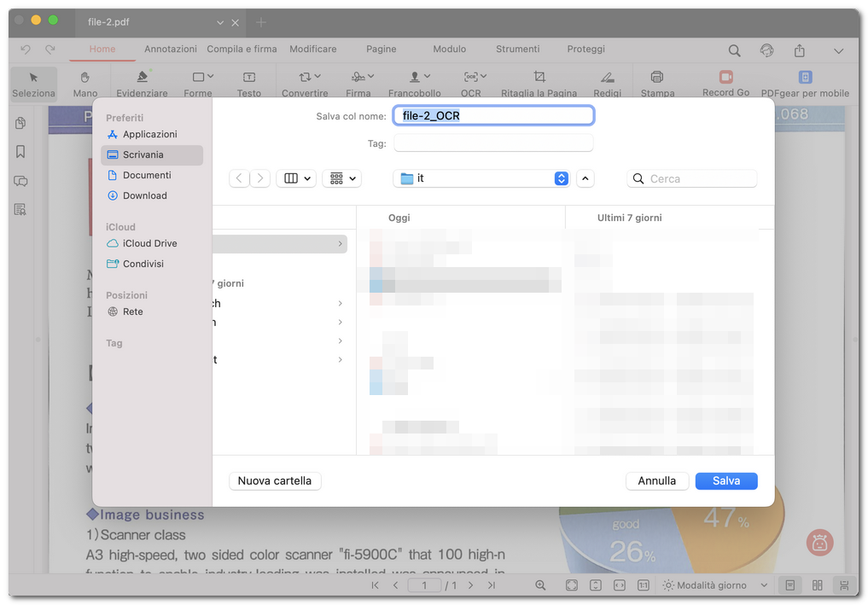Create a Nuova cartella
The width and height of the screenshot is (868, 605).
[x=274, y=480]
